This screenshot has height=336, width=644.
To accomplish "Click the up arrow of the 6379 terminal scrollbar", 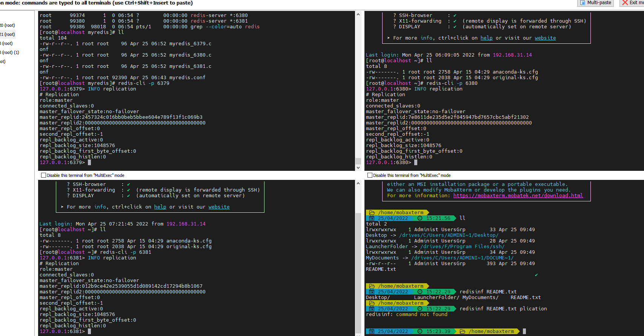I will [x=358, y=14].
